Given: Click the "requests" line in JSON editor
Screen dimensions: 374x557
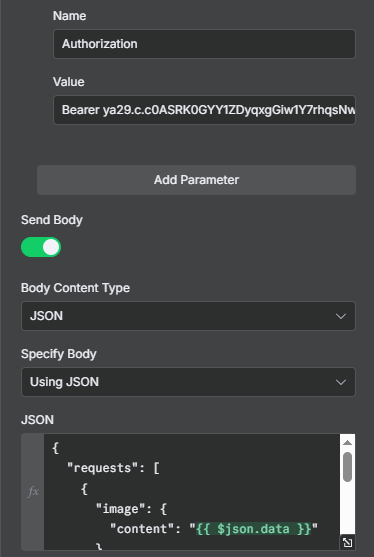Looking at the screenshot, I should 113,468.
